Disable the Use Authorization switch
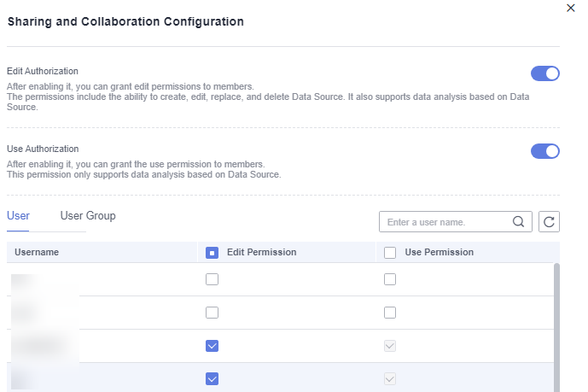 point(544,151)
